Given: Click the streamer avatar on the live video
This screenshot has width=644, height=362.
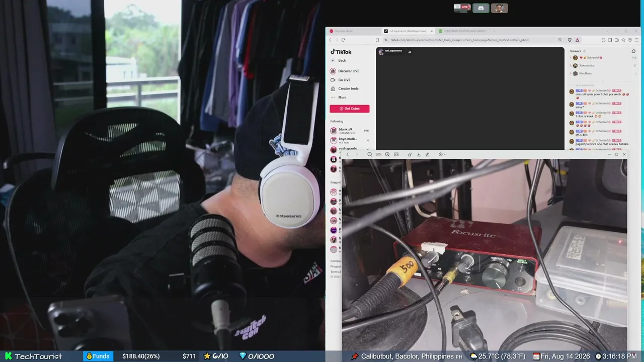Looking at the screenshot, I should [x=381, y=52].
